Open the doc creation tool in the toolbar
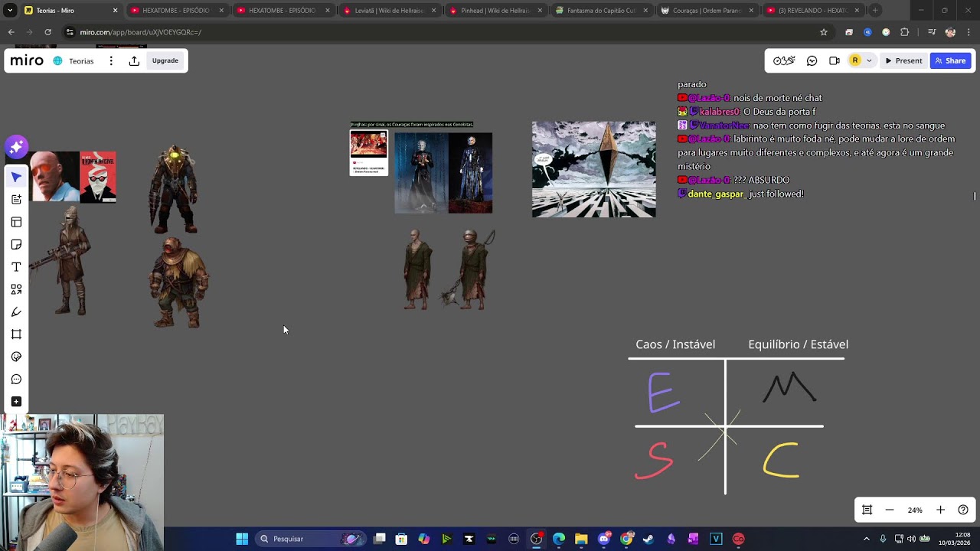This screenshot has width=980, height=551. point(16,199)
